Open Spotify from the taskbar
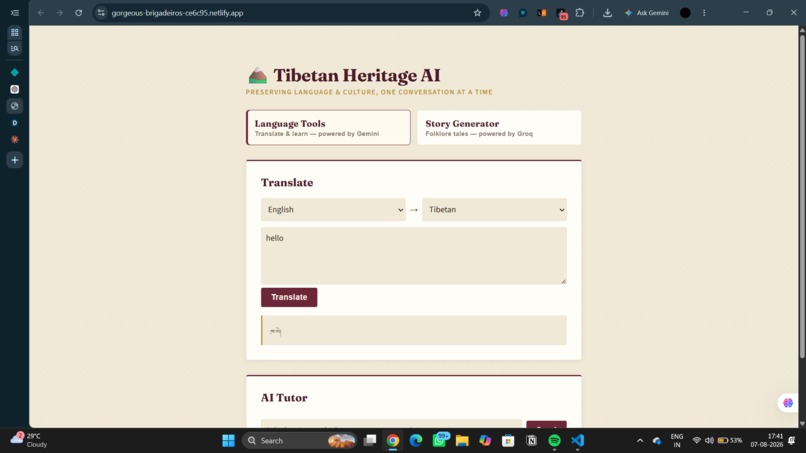The height and width of the screenshot is (453, 806). tap(554, 441)
